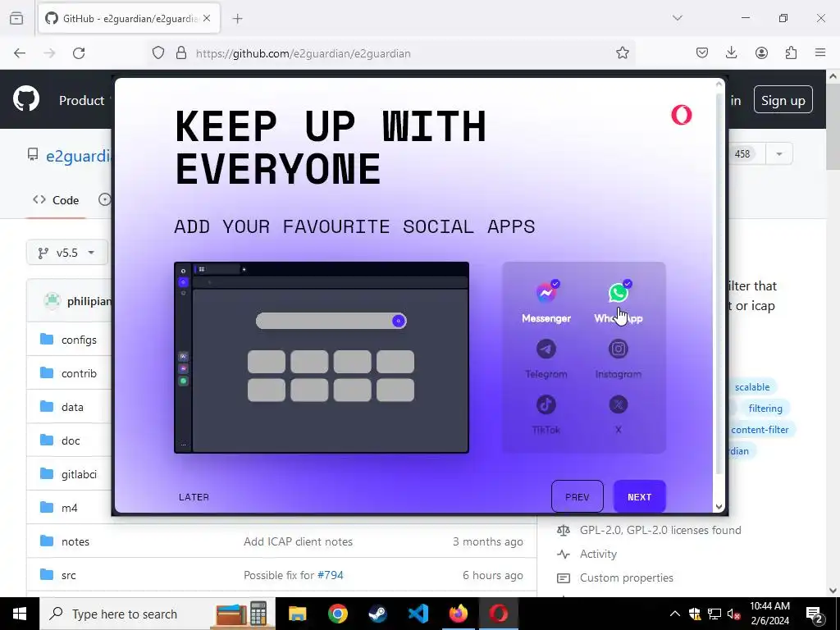
Task: Click the scalable topic tag
Action: 752,387
